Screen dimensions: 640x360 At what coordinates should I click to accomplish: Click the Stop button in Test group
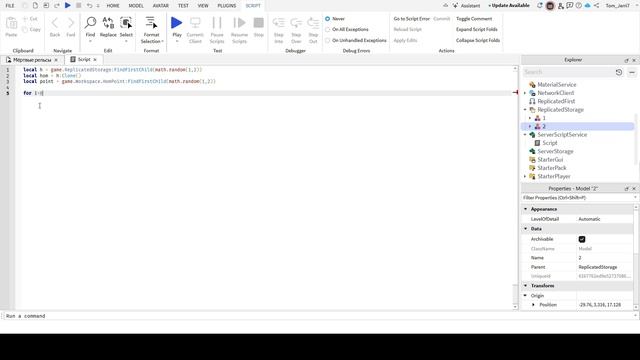pos(259,23)
